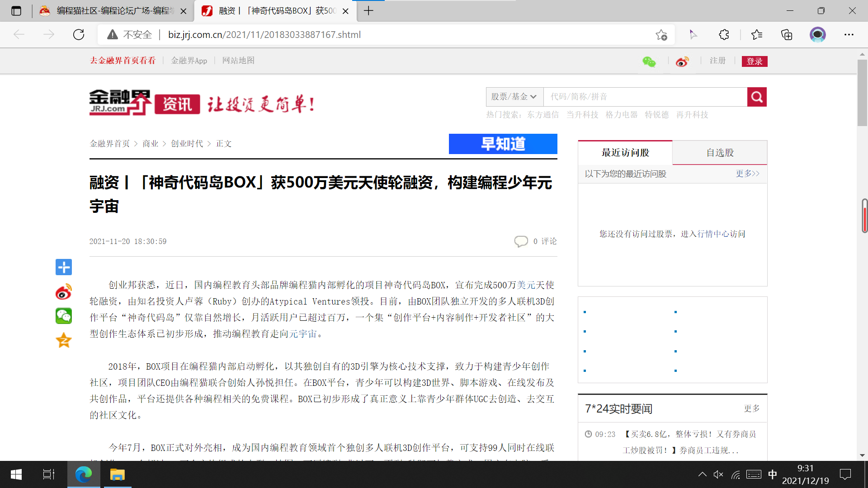Viewport: 868px width, 488px height.
Task: Click the 中 input method indicator
Action: [773, 474]
